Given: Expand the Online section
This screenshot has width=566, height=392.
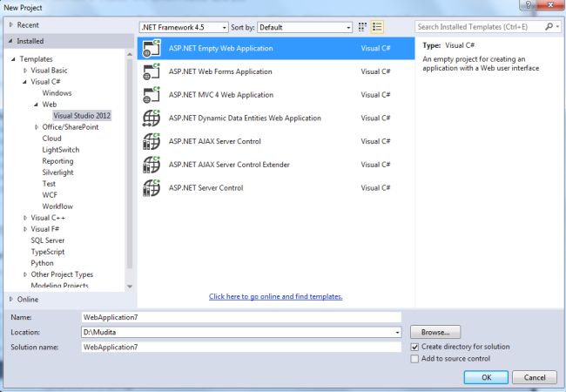Looking at the screenshot, I should click(10, 300).
